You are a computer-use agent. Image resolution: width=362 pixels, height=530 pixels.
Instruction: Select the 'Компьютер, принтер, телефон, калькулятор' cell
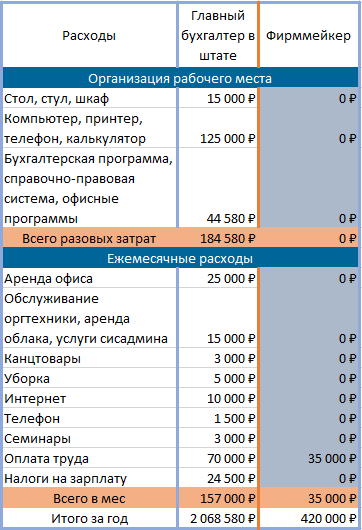90,128
